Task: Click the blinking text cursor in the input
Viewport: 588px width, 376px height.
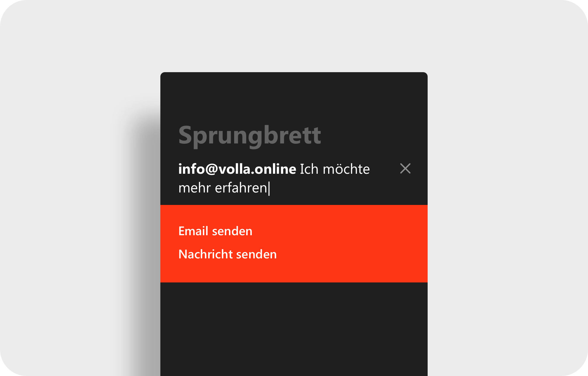Action: 269,188
